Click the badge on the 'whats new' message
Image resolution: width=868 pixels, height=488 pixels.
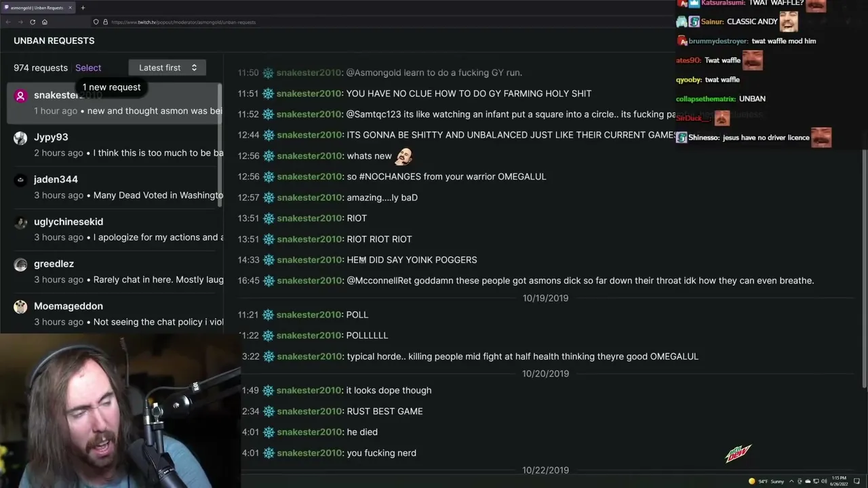pos(269,156)
